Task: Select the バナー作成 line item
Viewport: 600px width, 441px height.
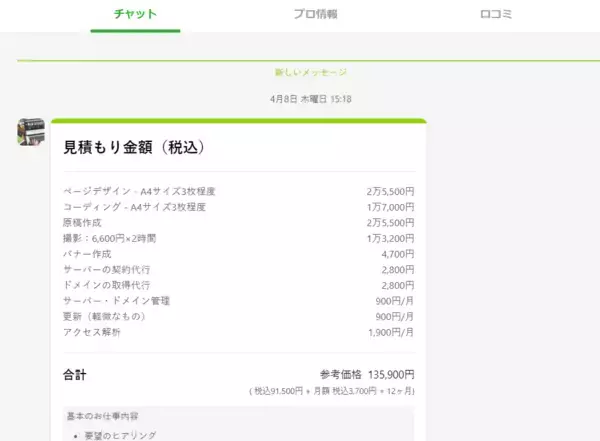Action: pyautogui.click(x=89, y=254)
